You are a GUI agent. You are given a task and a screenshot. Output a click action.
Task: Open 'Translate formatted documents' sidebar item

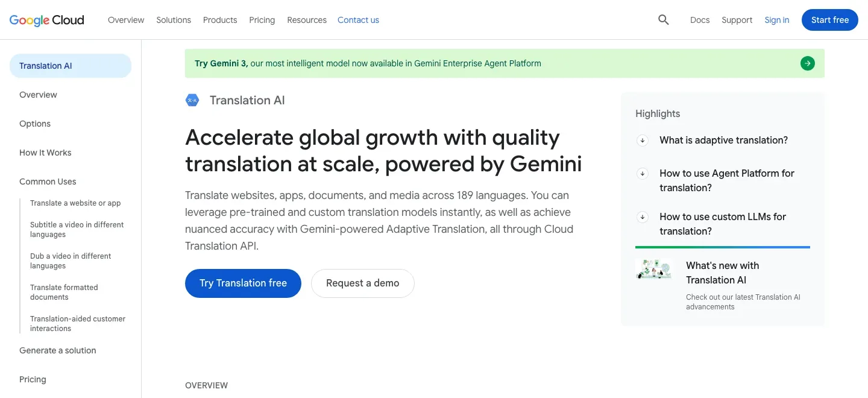64,292
